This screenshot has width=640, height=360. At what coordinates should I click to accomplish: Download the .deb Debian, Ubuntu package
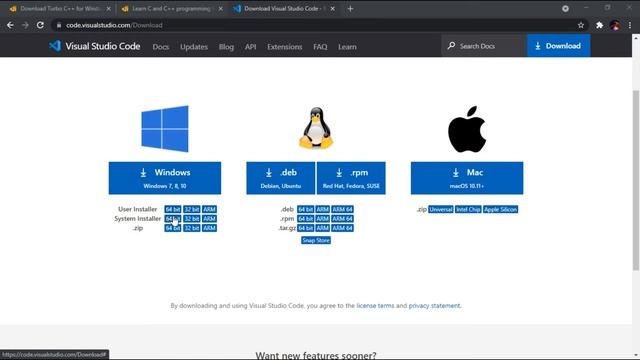tap(280, 178)
